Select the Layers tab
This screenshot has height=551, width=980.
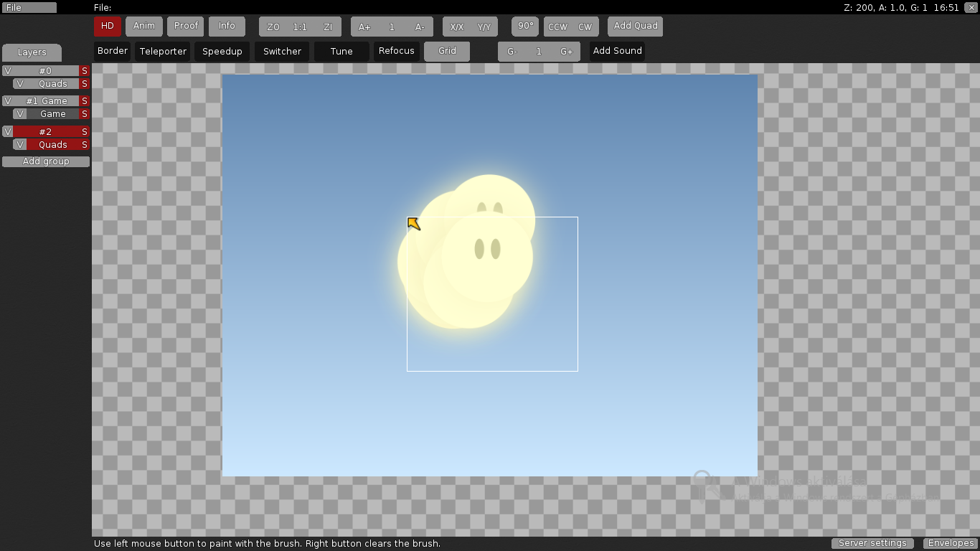pyautogui.click(x=32, y=52)
